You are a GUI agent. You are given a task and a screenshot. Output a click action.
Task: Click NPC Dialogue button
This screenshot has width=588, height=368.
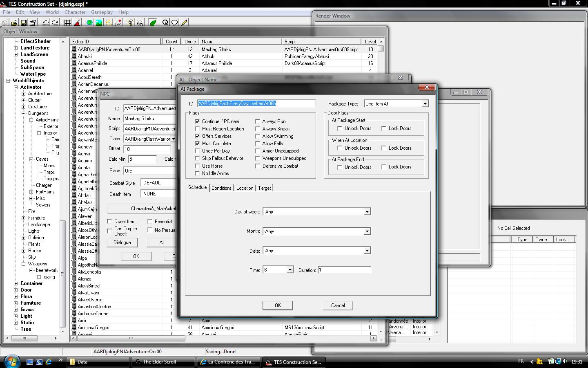pyautogui.click(x=122, y=242)
